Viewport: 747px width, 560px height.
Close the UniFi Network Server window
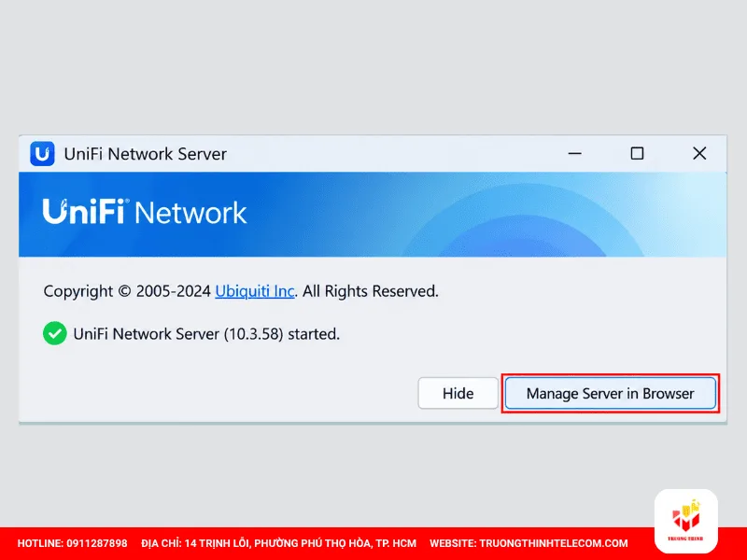tap(699, 153)
